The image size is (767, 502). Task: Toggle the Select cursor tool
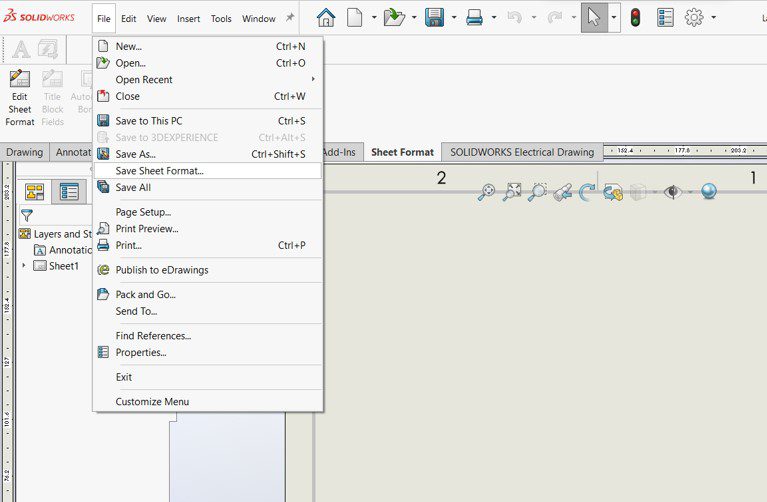594,17
